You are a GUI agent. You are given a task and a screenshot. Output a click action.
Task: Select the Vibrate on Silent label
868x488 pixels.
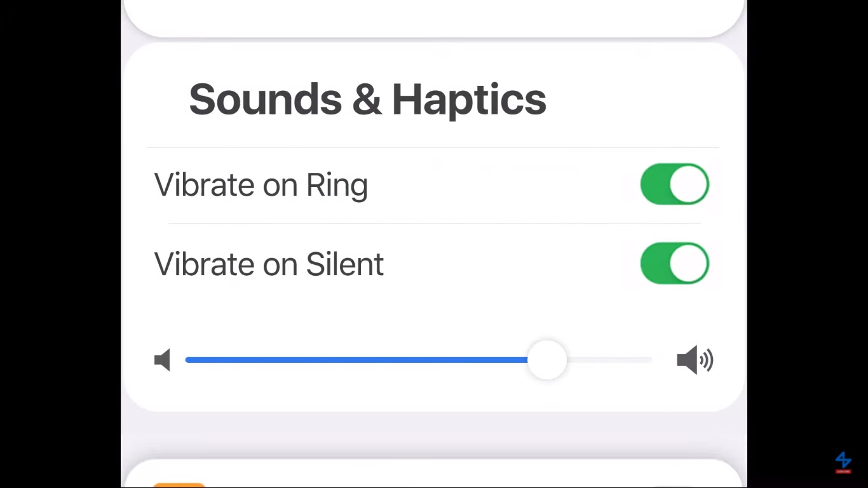tap(268, 264)
